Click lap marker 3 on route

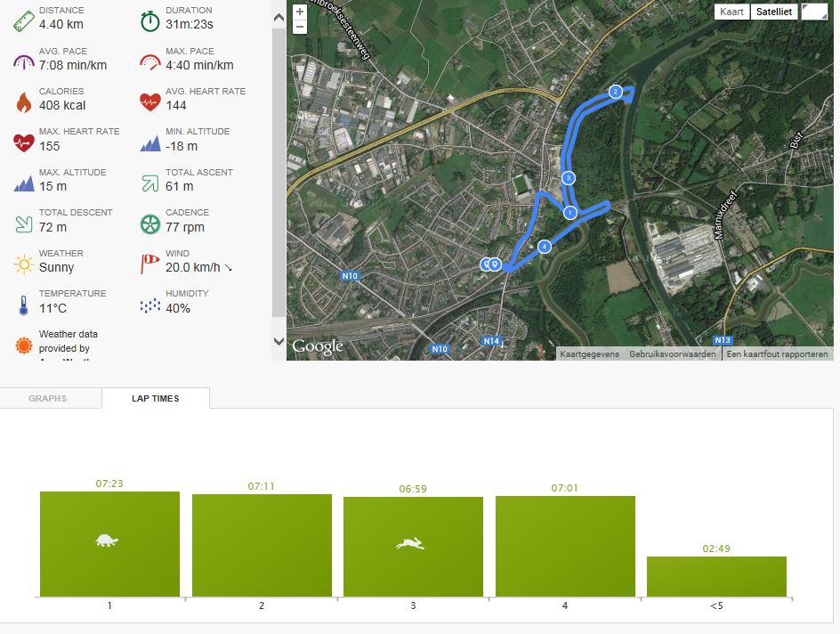point(568,178)
